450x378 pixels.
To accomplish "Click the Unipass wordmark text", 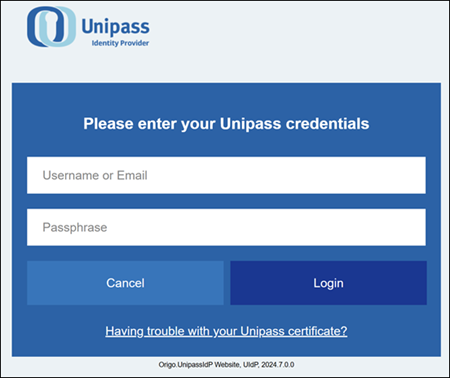I will pos(116,26).
